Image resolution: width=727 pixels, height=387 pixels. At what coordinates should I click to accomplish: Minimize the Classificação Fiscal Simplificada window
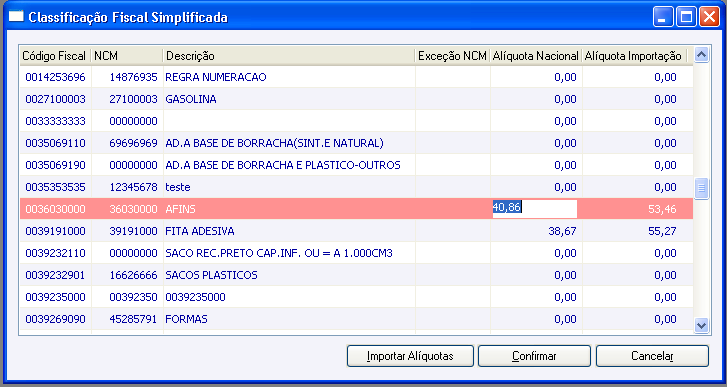click(x=663, y=17)
